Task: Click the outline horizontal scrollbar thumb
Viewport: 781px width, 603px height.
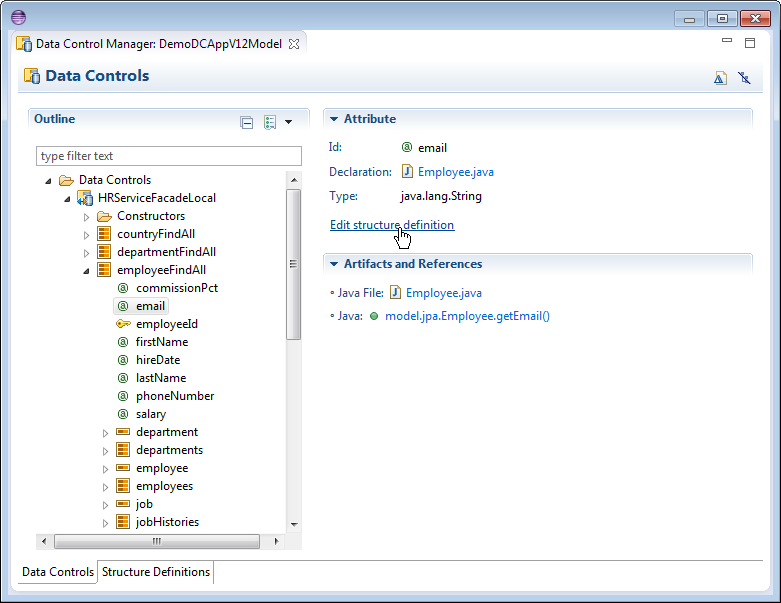Action: pos(157,541)
